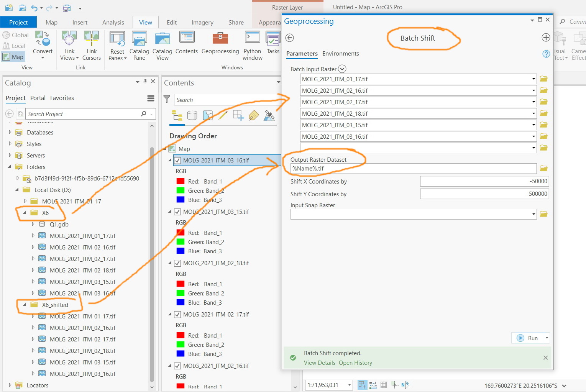This screenshot has width=586, height=392.
Task: Click the Green Band_2 swatch under MOLG_2021_ITM_03_15.tif
Action: click(x=181, y=242)
